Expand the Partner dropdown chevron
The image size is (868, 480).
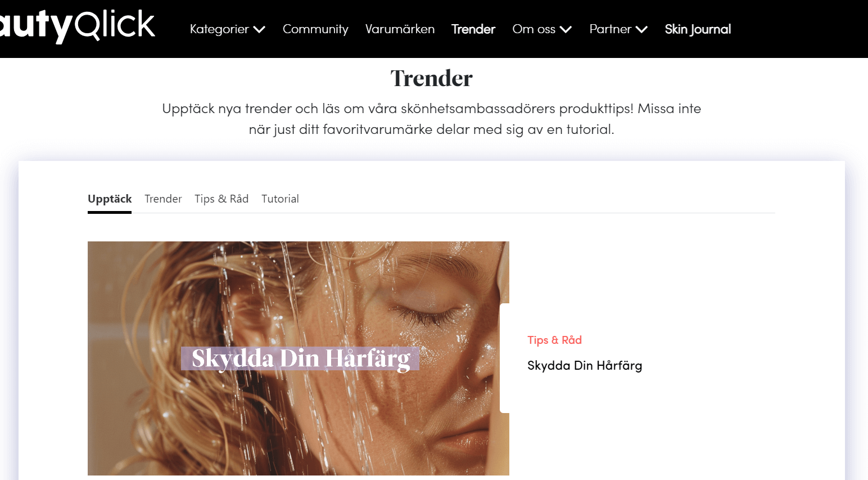641,29
